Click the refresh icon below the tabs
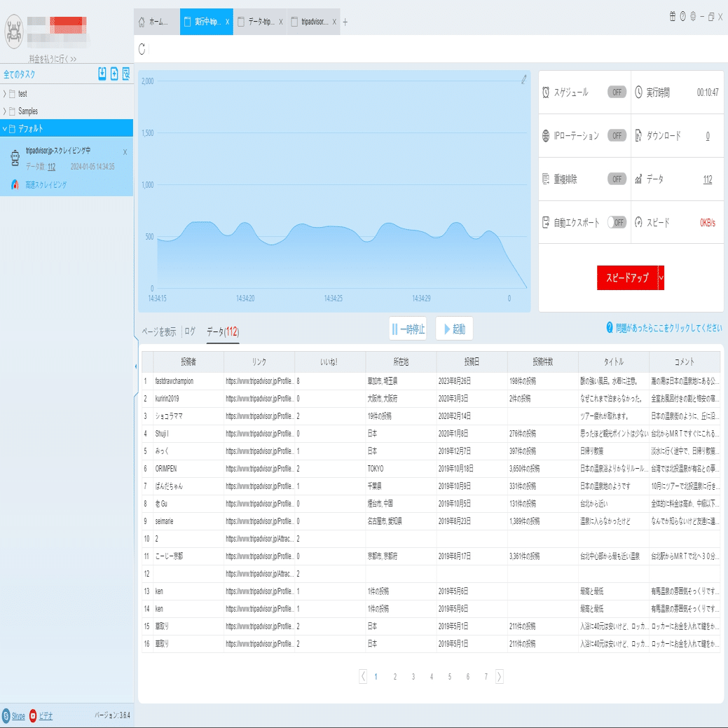Image resolution: width=728 pixels, height=728 pixels. [142, 49]
